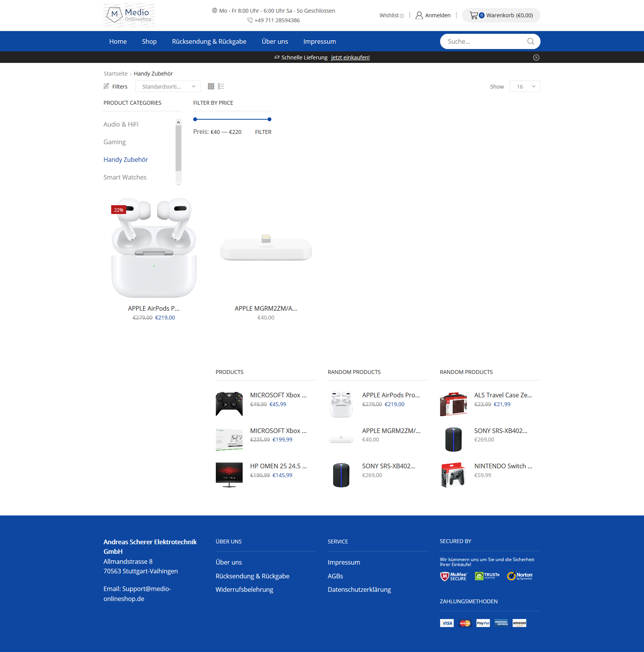Open the APPLE MGRM2ZM/A dock product image

click(x=266, y=248)
